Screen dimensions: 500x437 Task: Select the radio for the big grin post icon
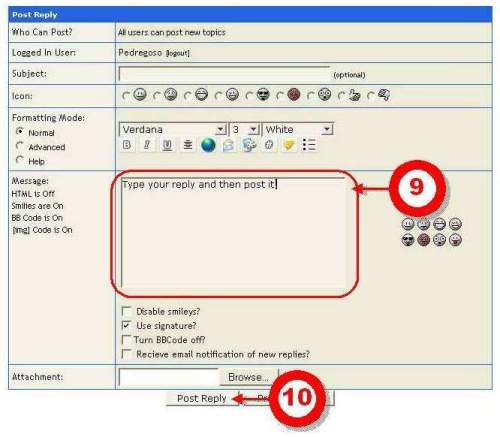click(188, 96)
